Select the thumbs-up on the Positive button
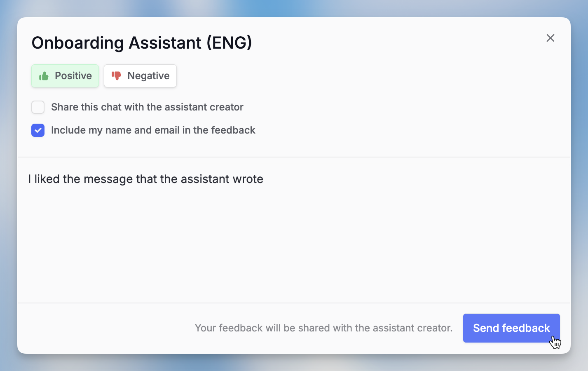Viewport: 588px width, 371px height. click(x=43, y=75)
